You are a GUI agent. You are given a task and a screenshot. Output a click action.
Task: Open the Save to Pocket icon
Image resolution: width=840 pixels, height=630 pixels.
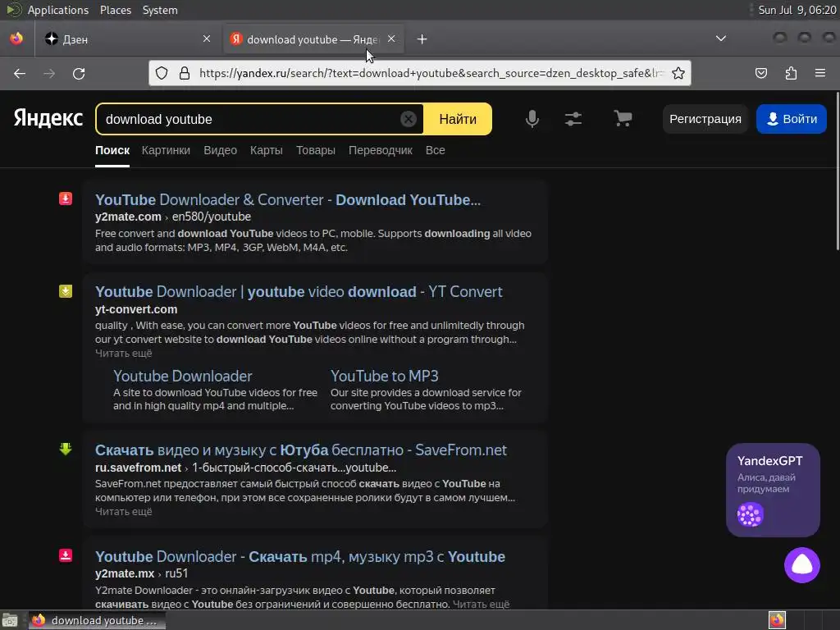click(761, 73)
